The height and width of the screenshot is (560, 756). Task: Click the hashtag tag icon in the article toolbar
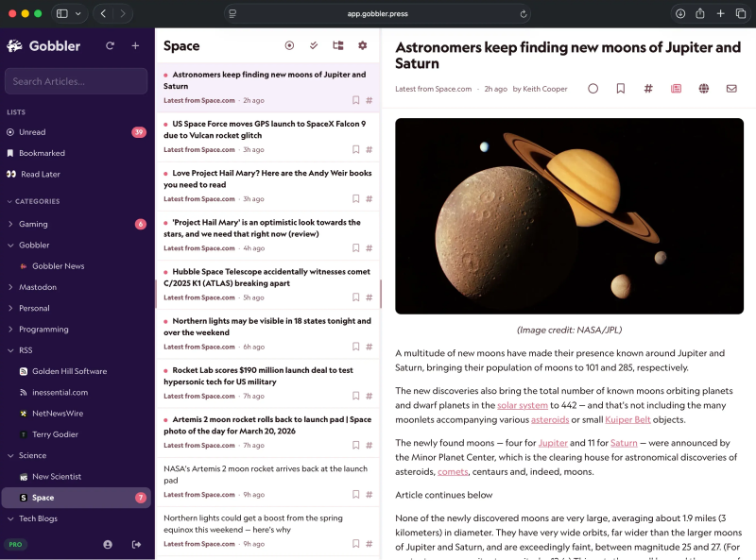648,89
